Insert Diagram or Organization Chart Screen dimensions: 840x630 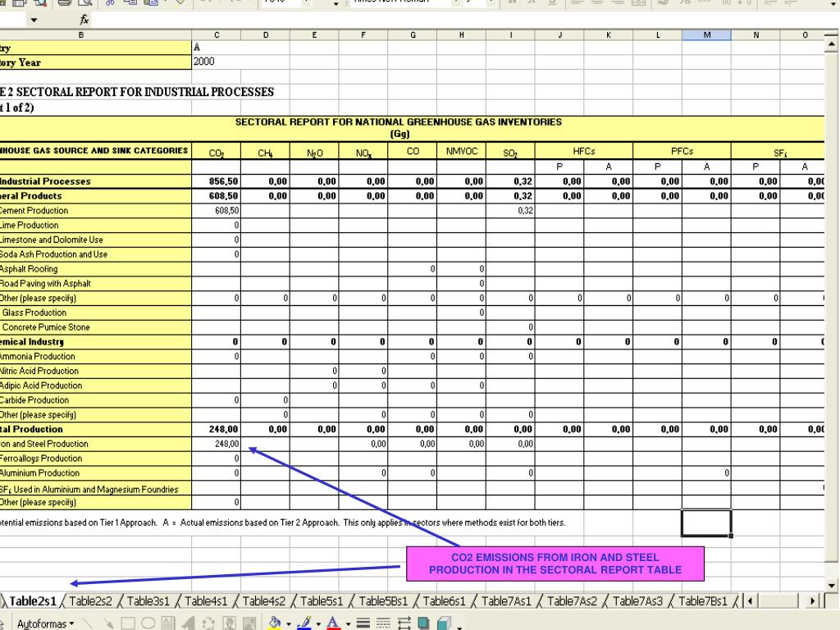[208, 623]
